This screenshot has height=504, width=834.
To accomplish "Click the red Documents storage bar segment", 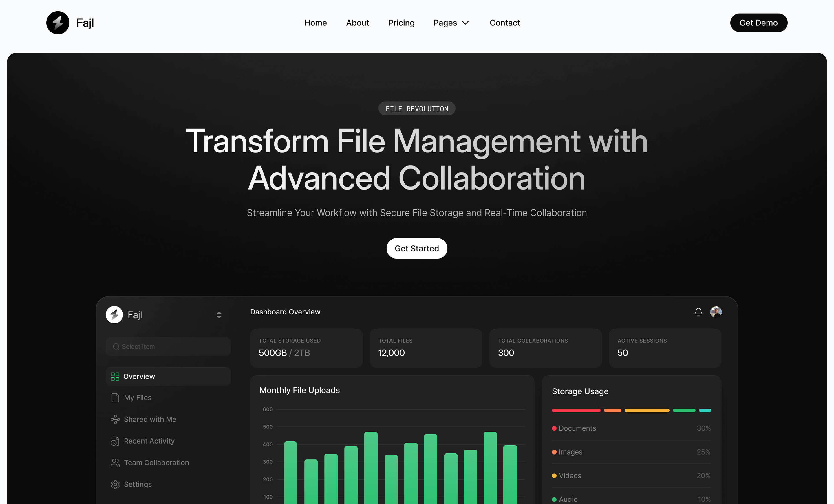I will (576, 410).
